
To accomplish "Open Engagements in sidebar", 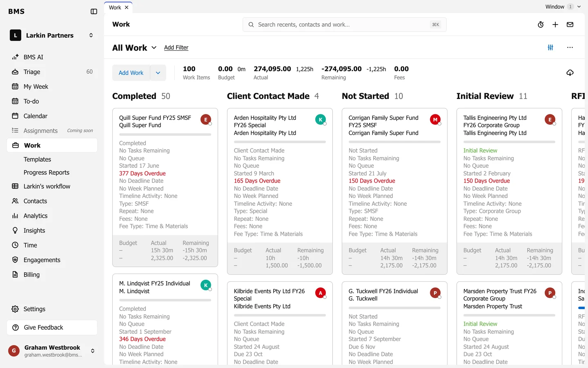I will click(52, 260).
